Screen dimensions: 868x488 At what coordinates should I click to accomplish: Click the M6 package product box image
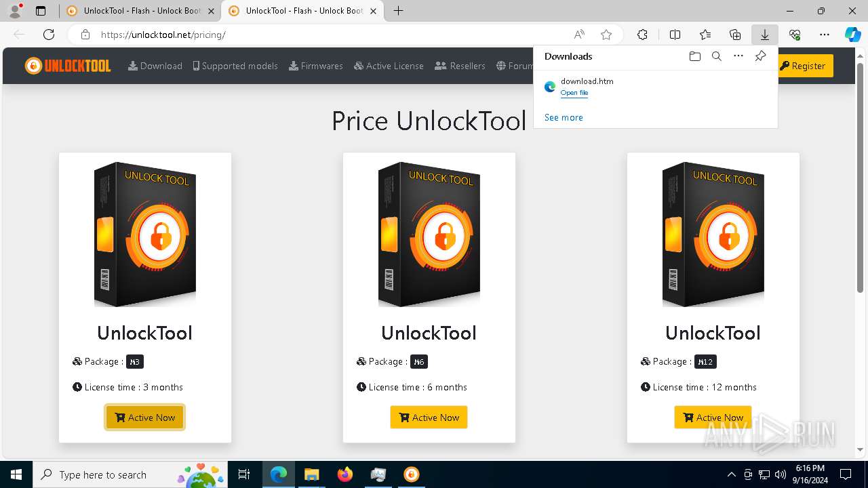429,234
